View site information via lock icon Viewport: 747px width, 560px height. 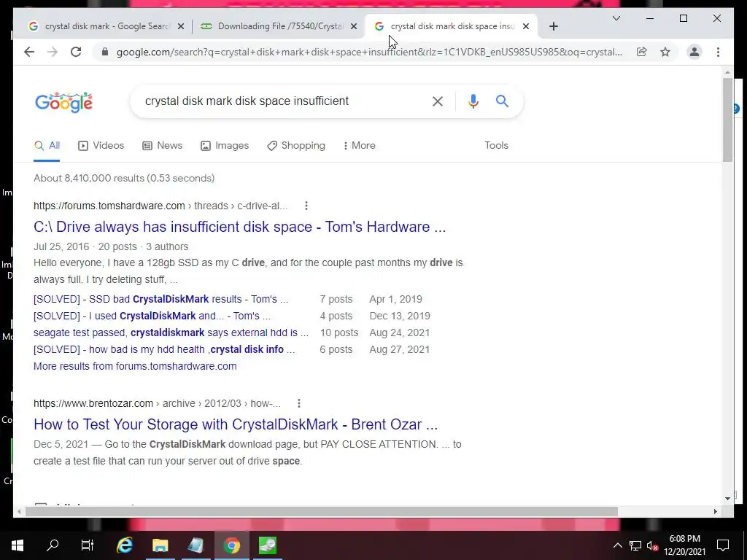click(105, 52)
